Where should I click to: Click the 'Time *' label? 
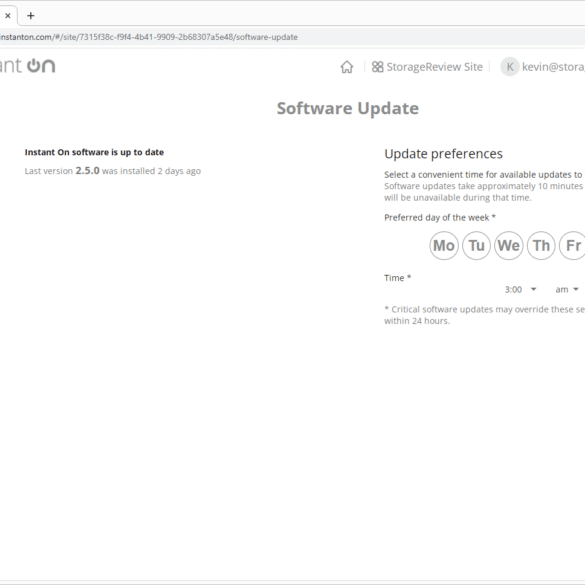pyautogui.click(x=398, y=278)
